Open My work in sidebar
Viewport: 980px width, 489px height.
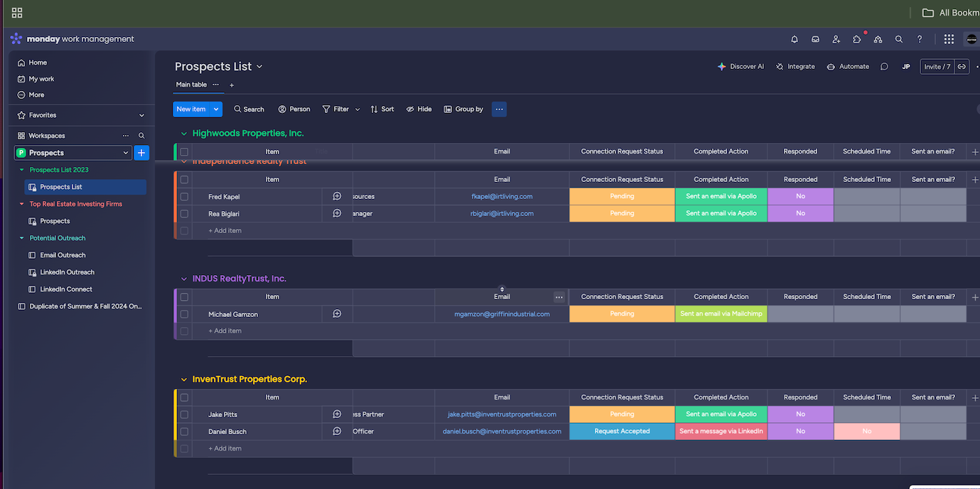(36, 79)
